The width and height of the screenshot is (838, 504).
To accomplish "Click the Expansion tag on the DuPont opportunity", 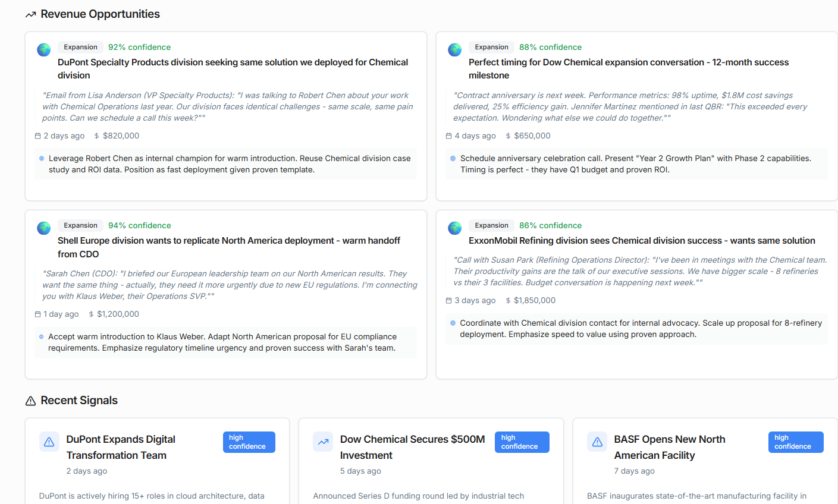I will coord(80,47).
